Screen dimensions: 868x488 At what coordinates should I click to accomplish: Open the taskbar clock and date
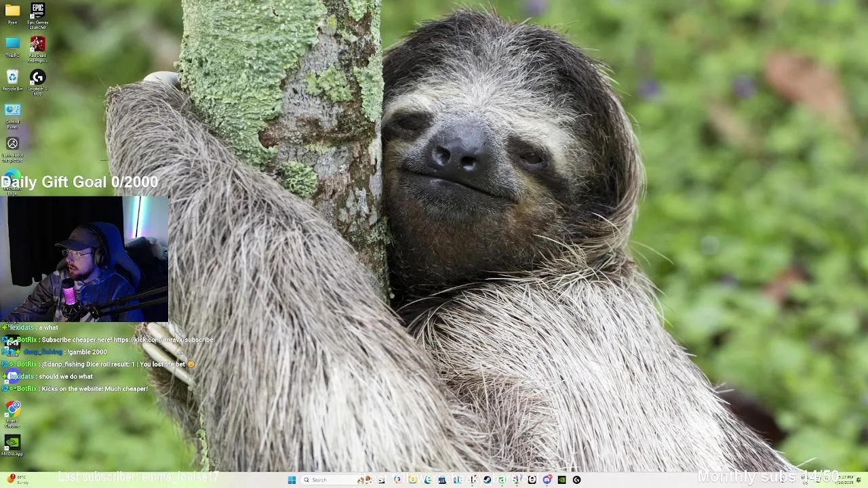pyautogui.click(x=845, y=480)
